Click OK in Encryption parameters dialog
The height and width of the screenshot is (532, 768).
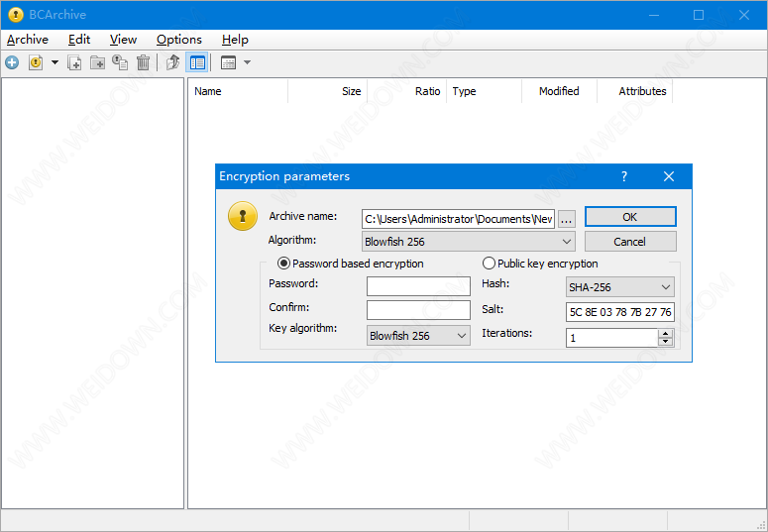(630, 217)
